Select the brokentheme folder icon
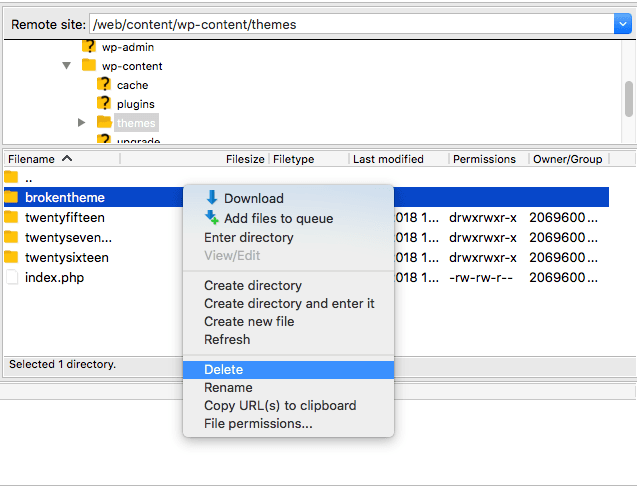 point(11,197)
